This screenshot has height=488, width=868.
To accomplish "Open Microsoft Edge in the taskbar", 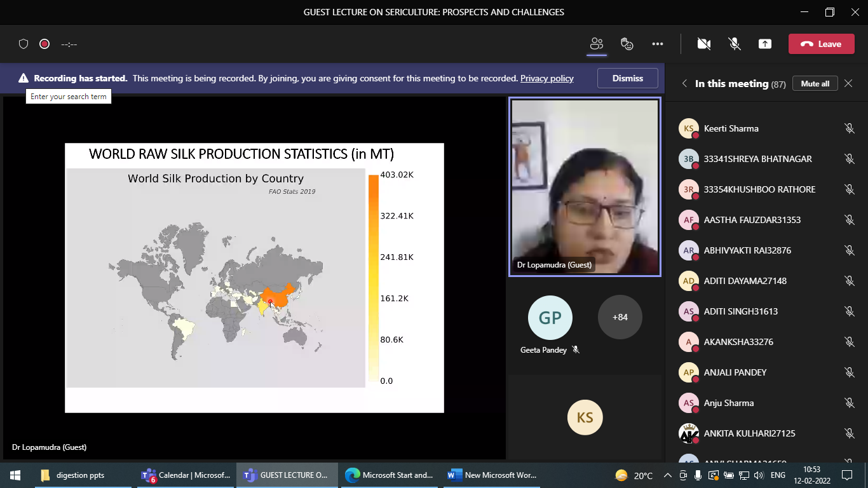I will 389,475.
